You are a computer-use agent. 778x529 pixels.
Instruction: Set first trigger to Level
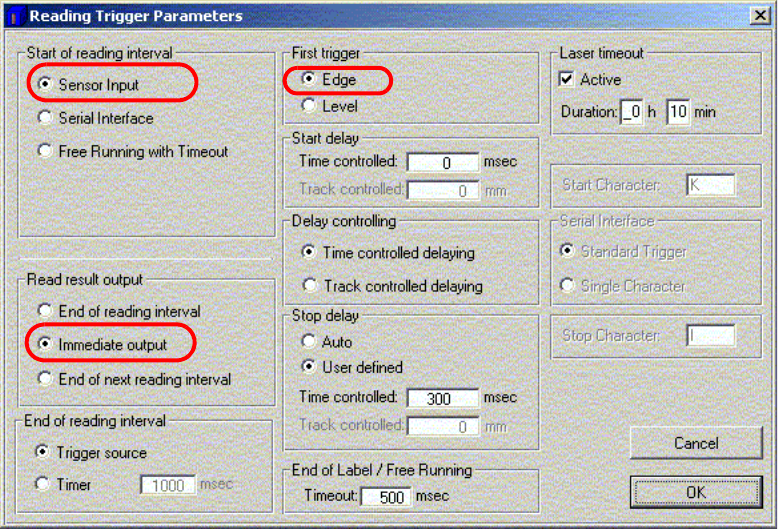pos(309,106)
